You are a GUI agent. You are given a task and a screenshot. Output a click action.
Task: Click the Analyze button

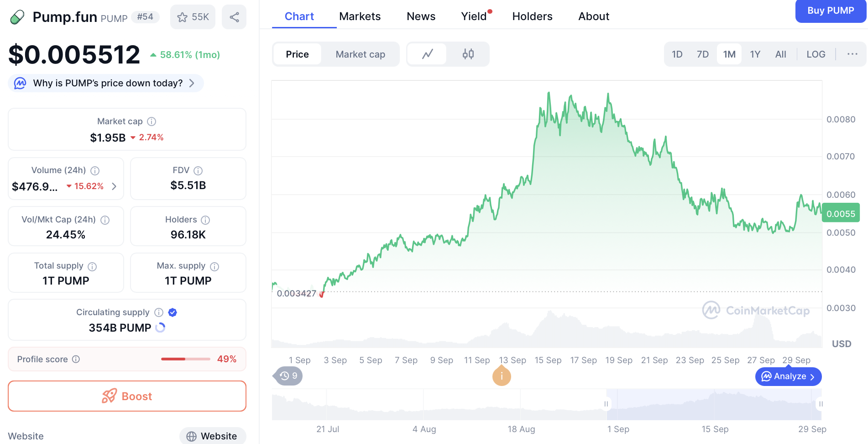pyautogui.click(x=788, y=376)
